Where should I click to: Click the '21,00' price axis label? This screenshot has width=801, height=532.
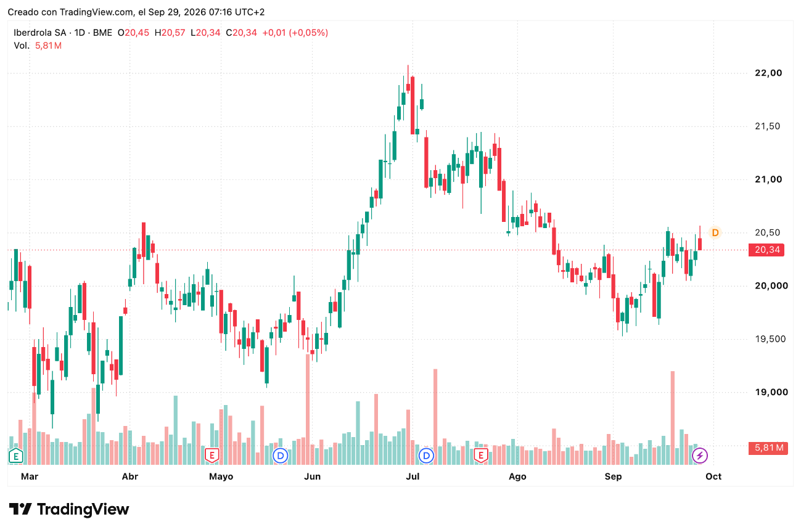(x=768, y=179)
